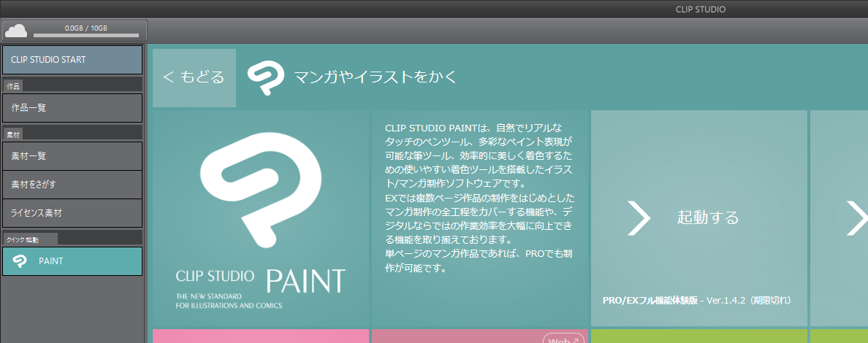Click the マンガやイラストをかく heading

pyautogui.click(x=376, y=77)
